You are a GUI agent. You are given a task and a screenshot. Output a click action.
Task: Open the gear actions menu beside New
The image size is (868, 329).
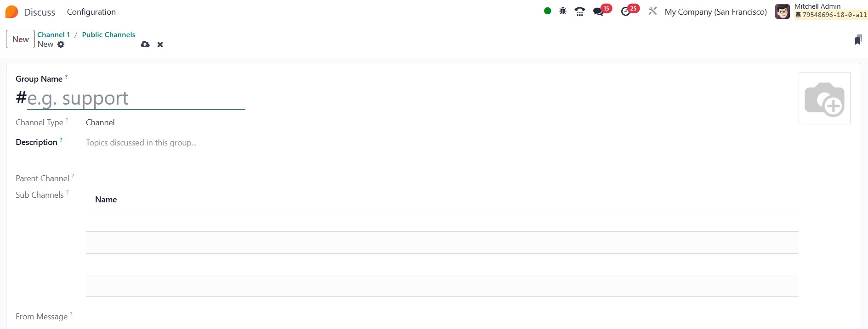(61, 45)
